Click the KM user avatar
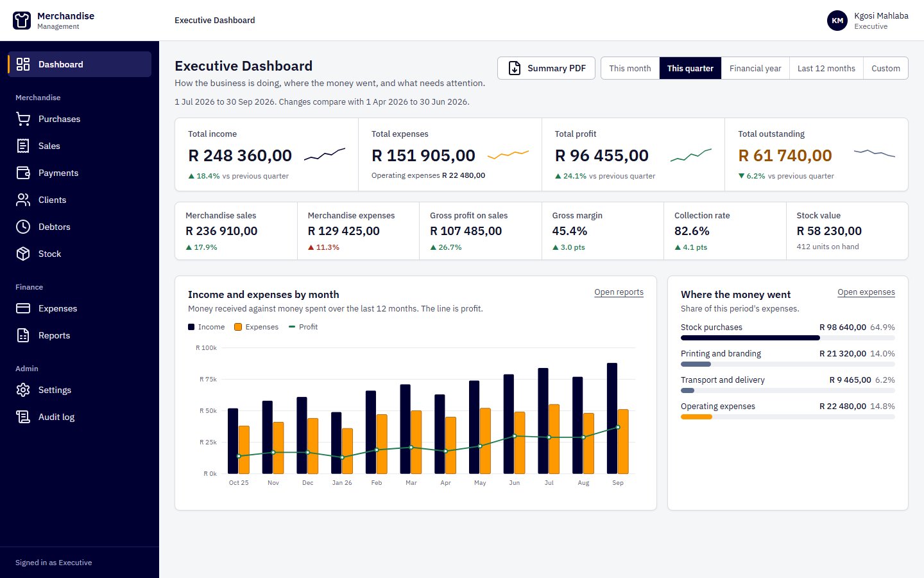Screen dimensions: 924x578 click(837, 21)
